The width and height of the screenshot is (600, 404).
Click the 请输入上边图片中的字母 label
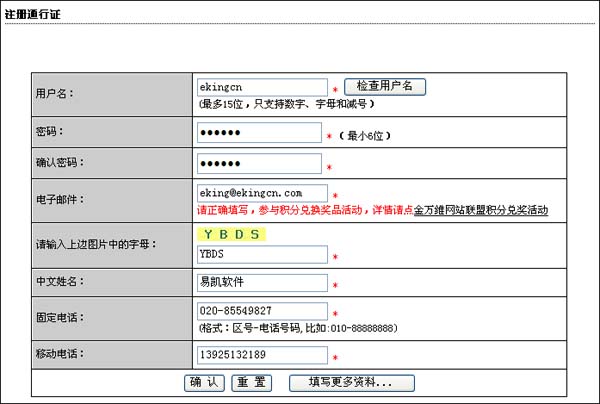96,244
